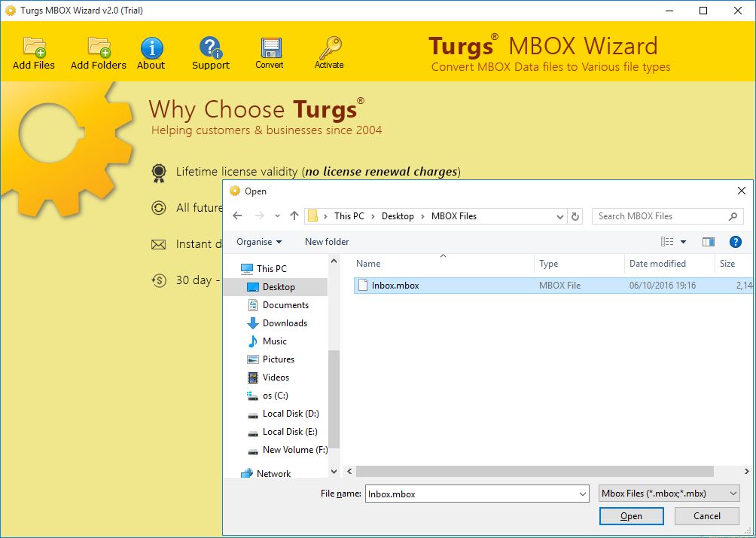Viewport: 756px width, 538px height.
Task: Open the view options dropdown arrow
Action: (x=683, y=242)
